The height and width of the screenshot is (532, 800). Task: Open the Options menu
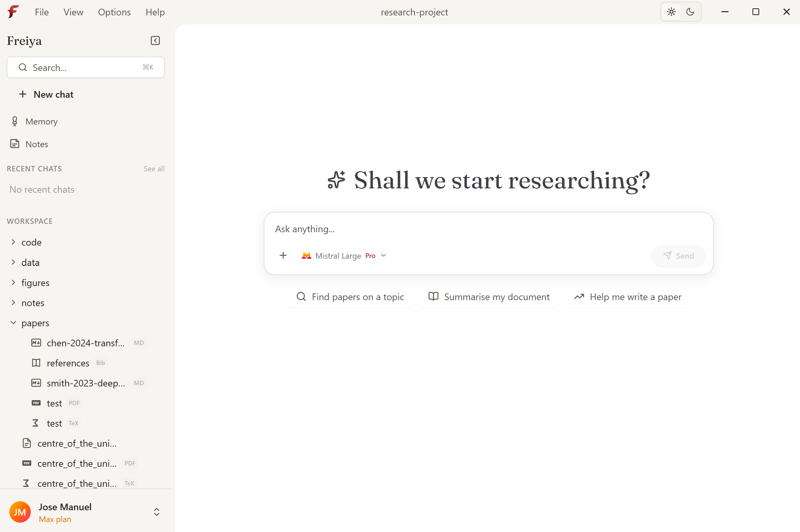pos(114,12)
